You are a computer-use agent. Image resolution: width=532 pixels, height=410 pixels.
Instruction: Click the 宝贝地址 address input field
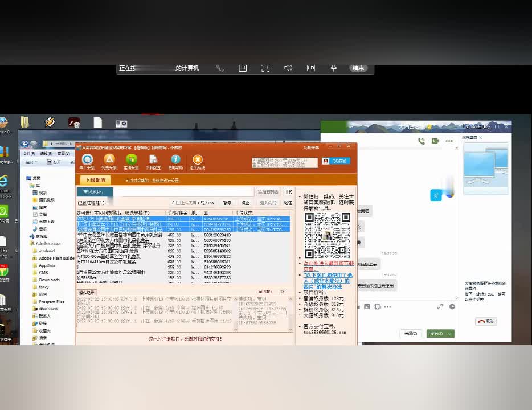pyautogui.click(x=183, y=192)
